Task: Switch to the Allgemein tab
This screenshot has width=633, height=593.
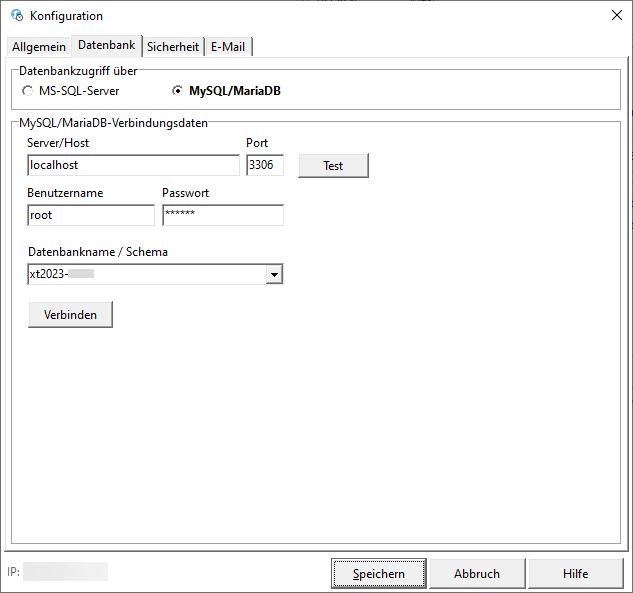Action: [39, 47]
